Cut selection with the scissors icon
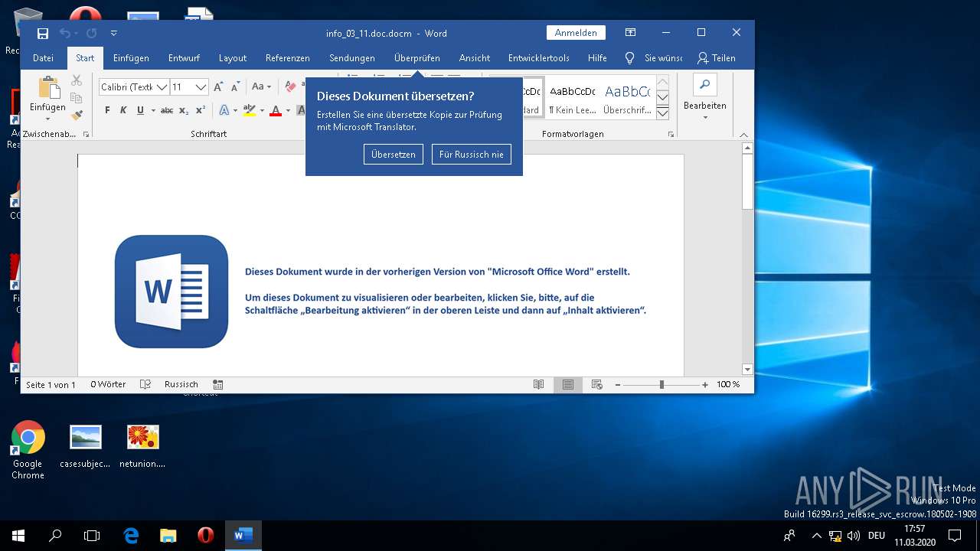Screen dimensions: 980x551 (x=77, y=80)
